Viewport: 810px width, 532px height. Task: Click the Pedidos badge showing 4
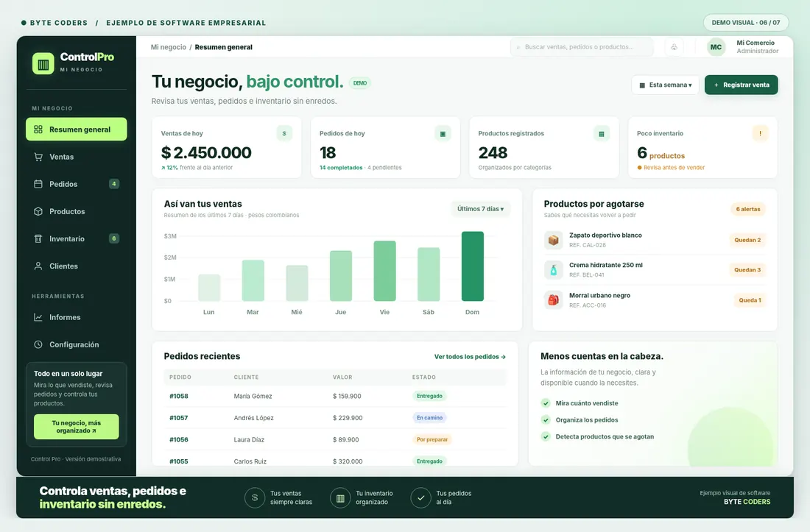click(114, 184)
